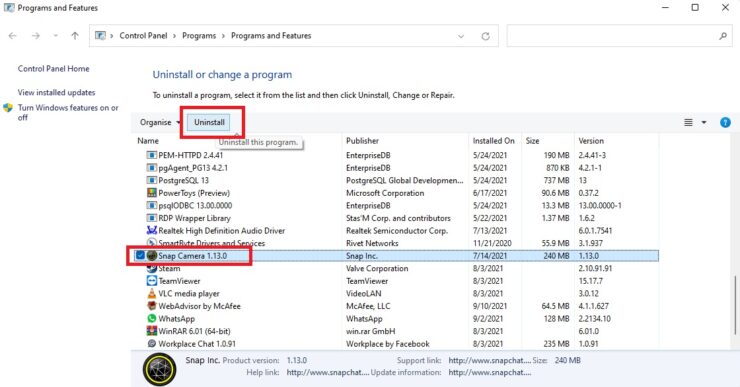Click the Snap Inc. help link URL
The image size is (740, 387).
click(328, 372)
